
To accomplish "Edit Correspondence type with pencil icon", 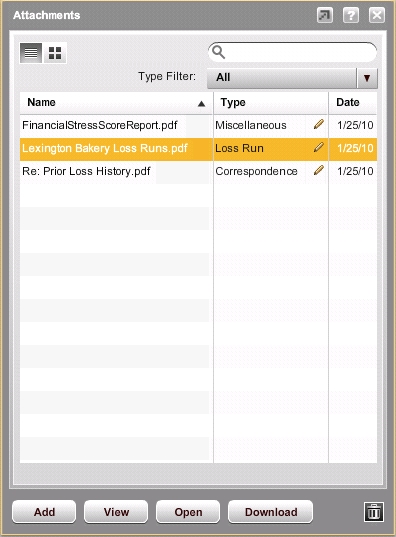I will [319, 170].
